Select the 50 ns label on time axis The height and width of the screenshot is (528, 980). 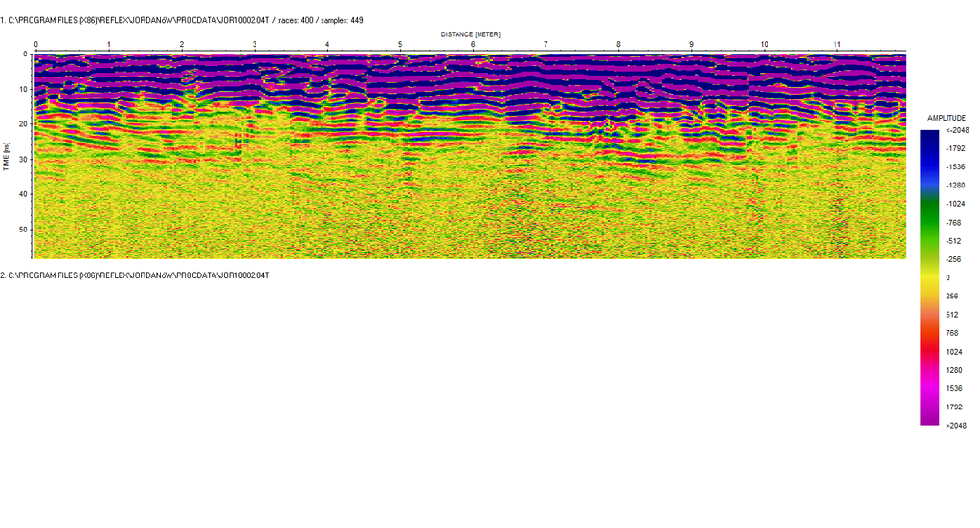(25, 230)
